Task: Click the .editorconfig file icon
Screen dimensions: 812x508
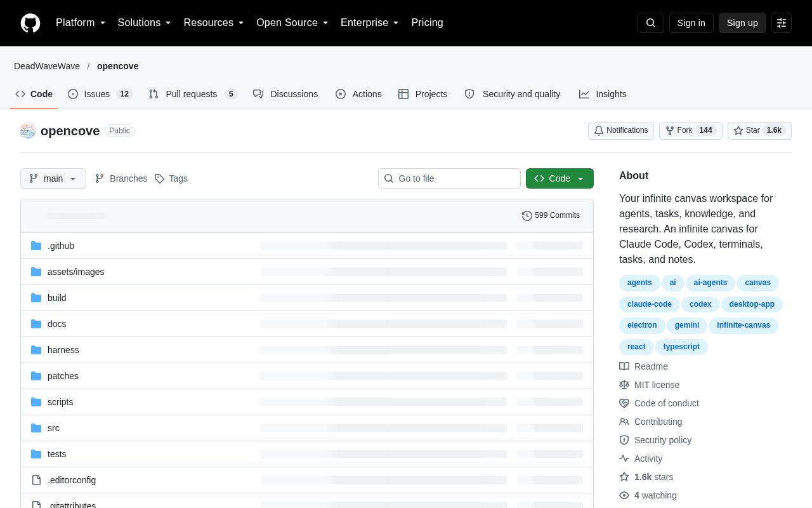Action: pyautogui.click(x=36, y=480)
